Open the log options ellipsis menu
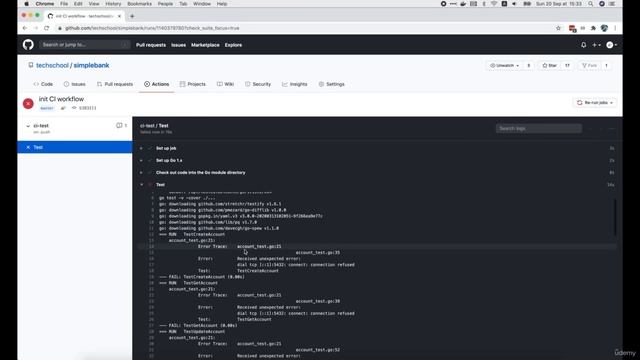This screenshot has width=640, height=360. click(611, 129)
